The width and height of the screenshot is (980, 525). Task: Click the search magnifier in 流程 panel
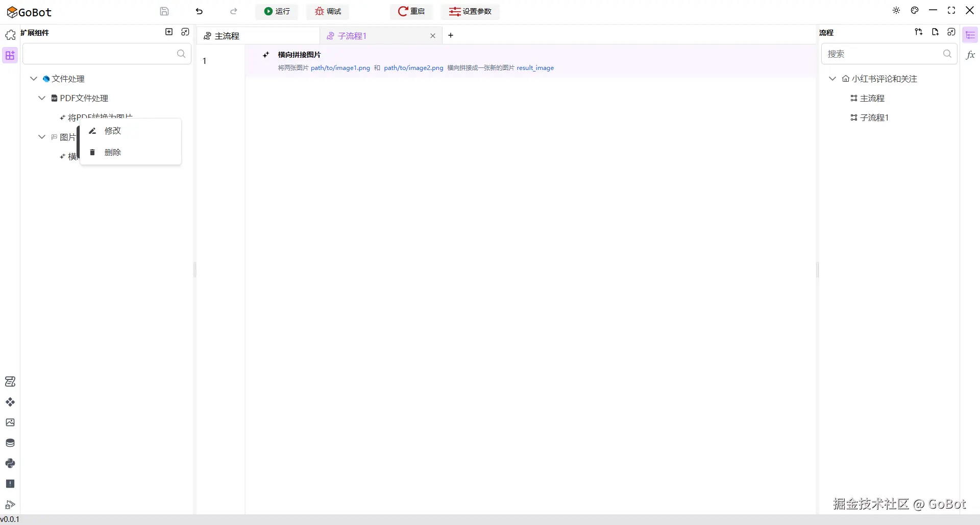pyautogui.click(x=947, y=54)
